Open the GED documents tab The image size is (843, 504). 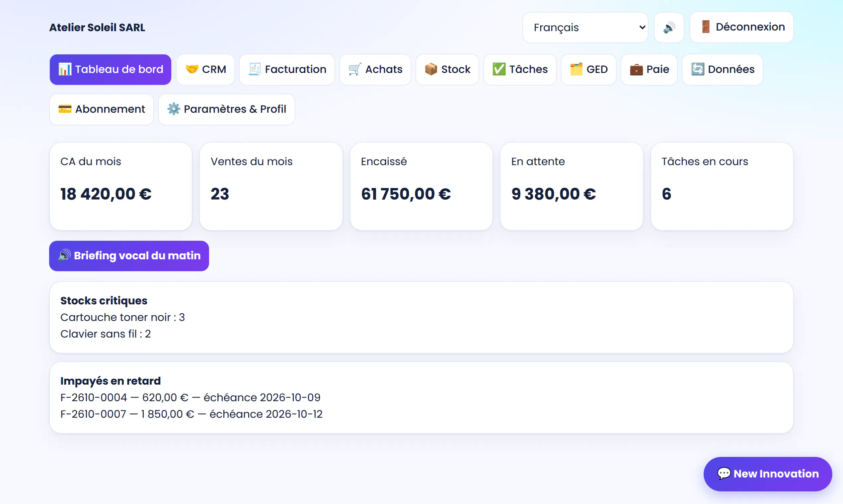(x=588, y=69)
